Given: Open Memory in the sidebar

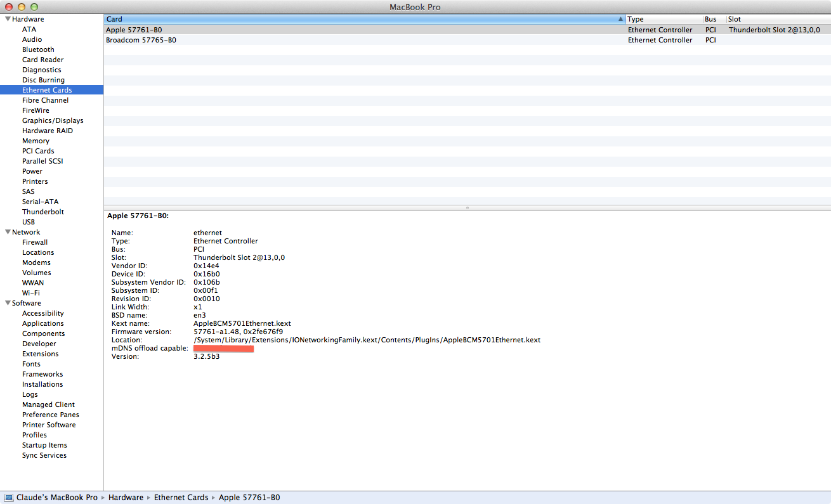Looking at the screenshot, I should pyautogui.click(x=36, y=141).
